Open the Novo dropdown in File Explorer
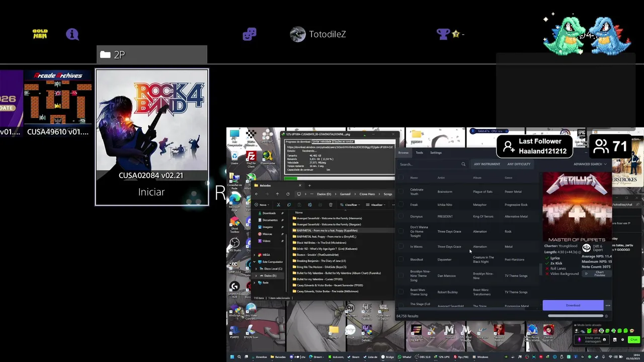This screenshot has height=362, width=644. (262, 205)
